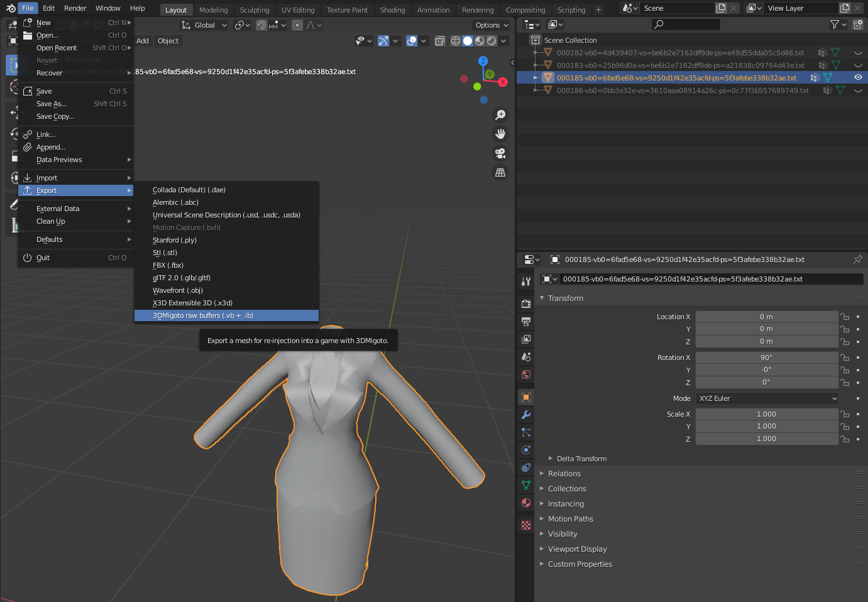Open the Modifier properties wrench tab

tap(526, 415)
